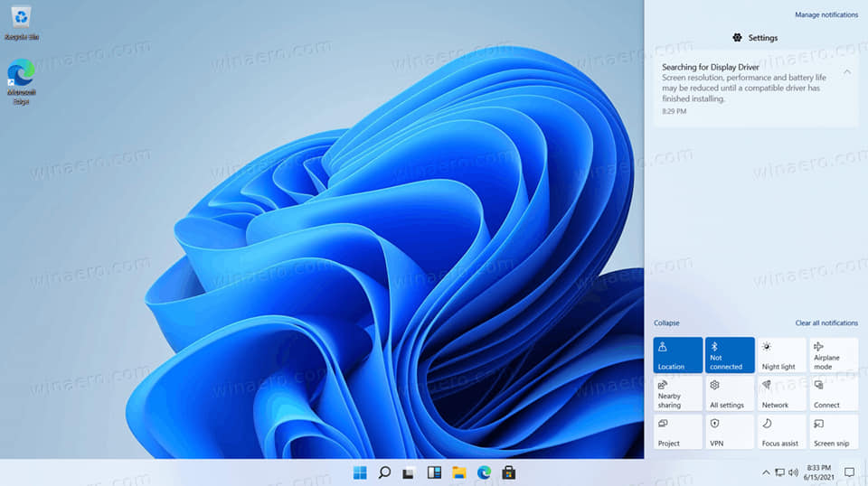Image resolution: width=868 pixels, height=486 pixels.
Task: Open the Windows Start menu
Action: tap(360, 472)
